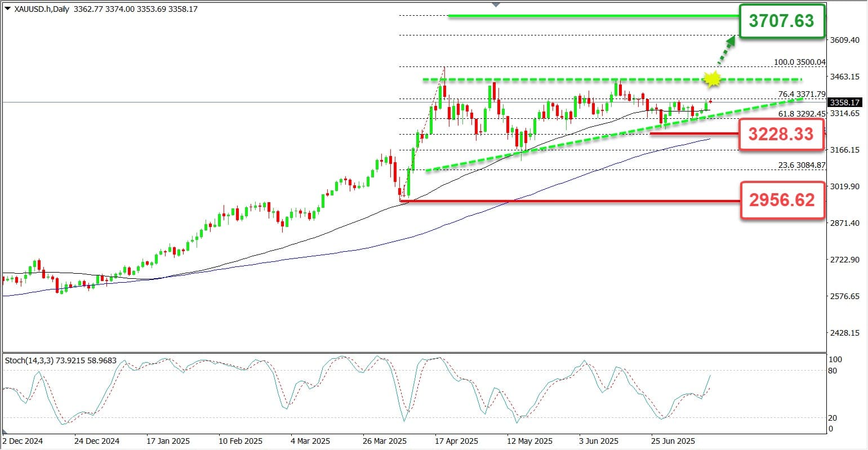
Task: Select the 24 Dec 2024 date label
Action: [97, 441]
